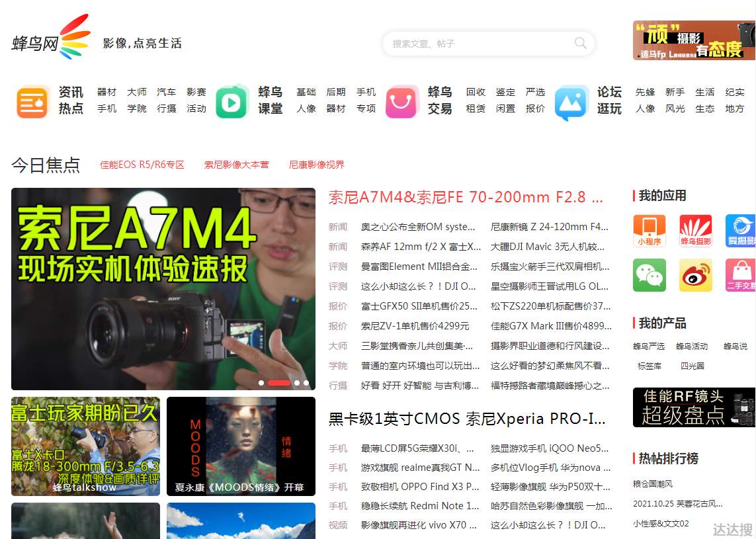The height and width of the screenshot is (539, 756).
Task: Open 影赛 in the news menu
Action: tap(196, 92)
